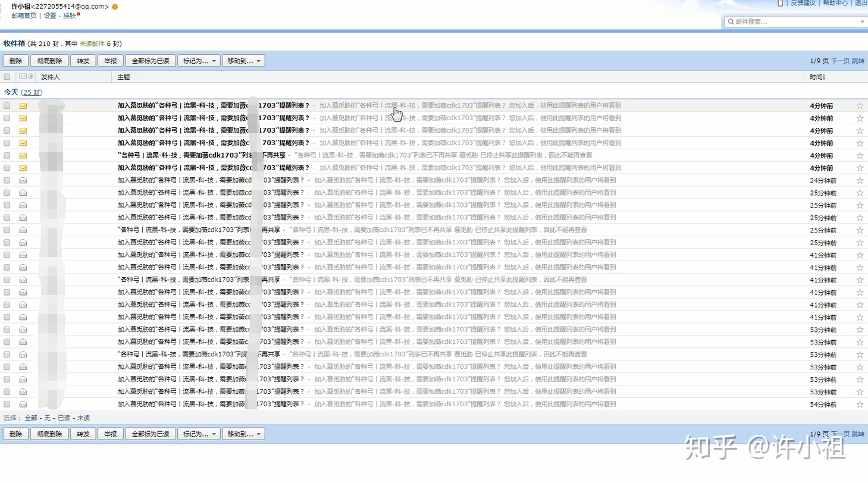The width and height of the screenshot is (868, 483).
Task: Click the 彻底删除 button above the mail list
Action: coord(49,61)
